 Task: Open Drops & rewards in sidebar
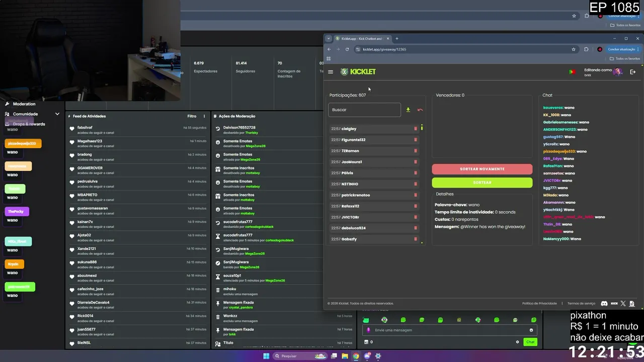pos(29,124)
